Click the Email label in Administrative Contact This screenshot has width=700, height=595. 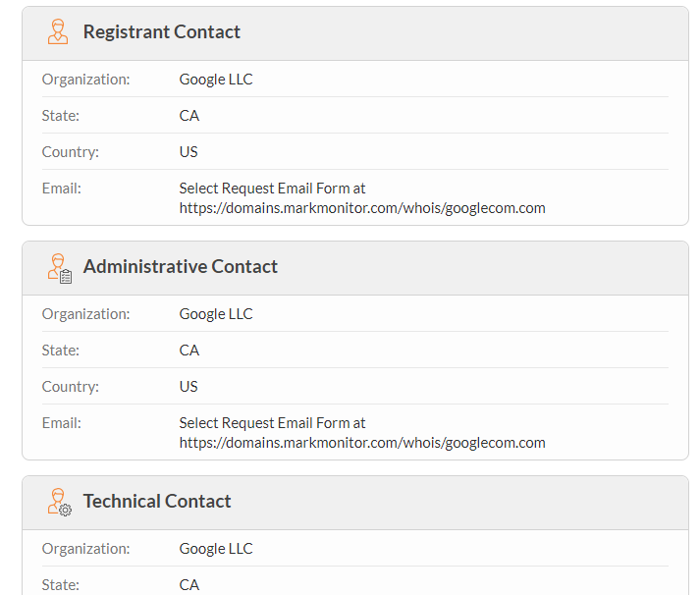pyautogui.click(x=61, y=423)
